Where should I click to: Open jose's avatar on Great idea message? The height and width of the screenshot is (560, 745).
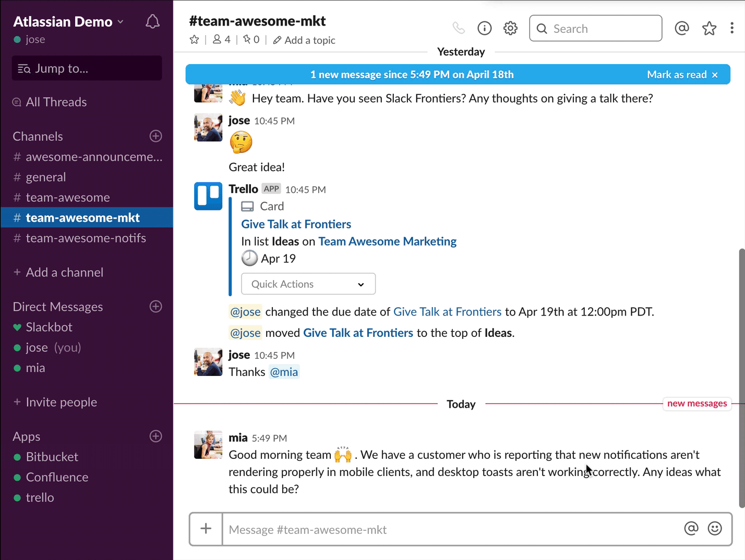[208, 128]
